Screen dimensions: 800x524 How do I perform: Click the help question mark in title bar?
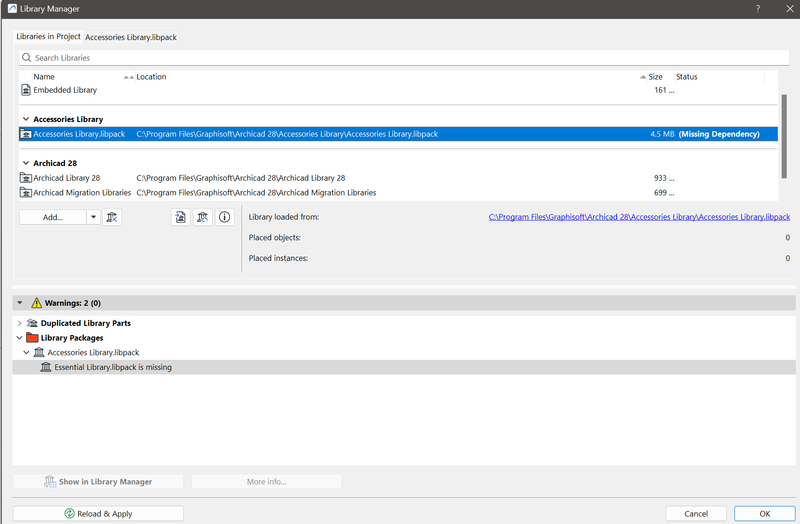click(x=758, y=9)
